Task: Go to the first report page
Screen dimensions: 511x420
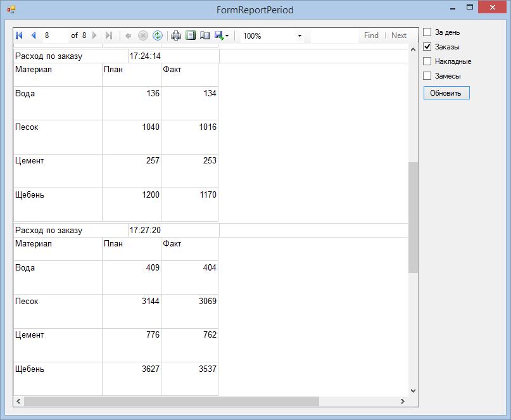Action: (19, 35)
